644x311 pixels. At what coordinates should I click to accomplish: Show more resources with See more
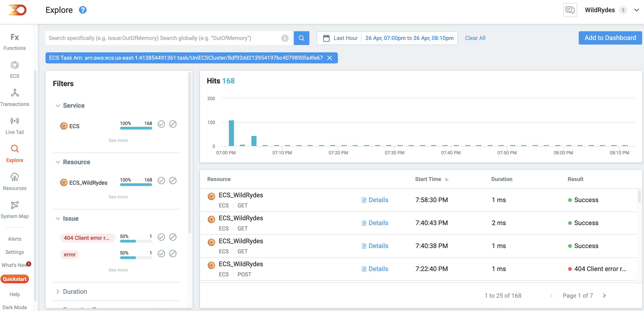click(118, 197)
